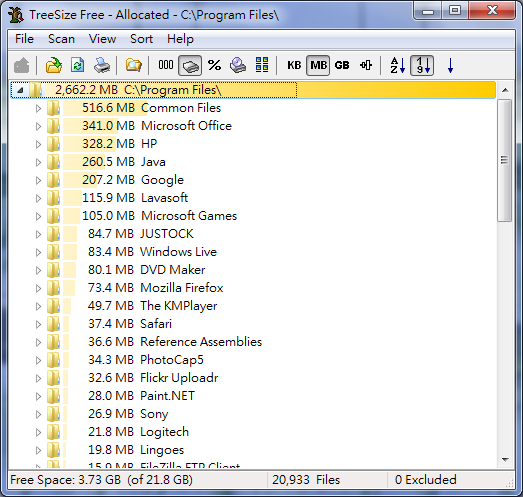Select the C:\Program Files\ root row
The width and height of the screenshot is (523, 497).
[252, 90]
